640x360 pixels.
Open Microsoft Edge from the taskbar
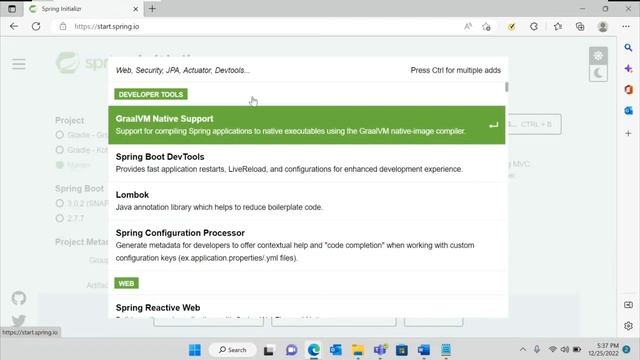(313, 350)
